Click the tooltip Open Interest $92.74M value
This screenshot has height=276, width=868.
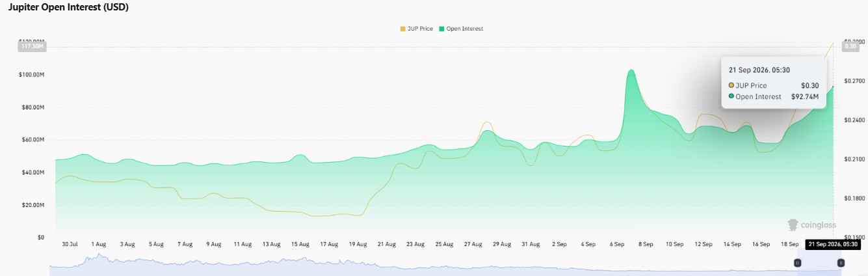coord(805,96)
